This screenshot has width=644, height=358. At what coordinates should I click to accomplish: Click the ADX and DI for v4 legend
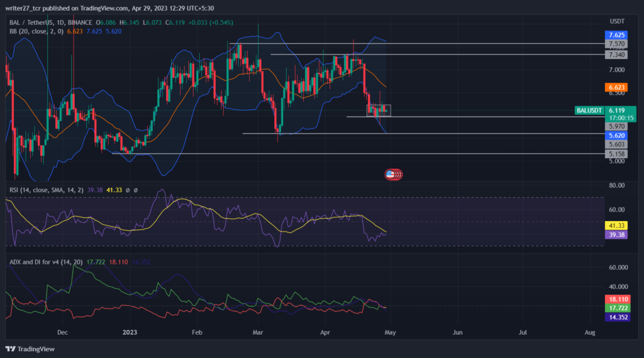pos(45,262)
